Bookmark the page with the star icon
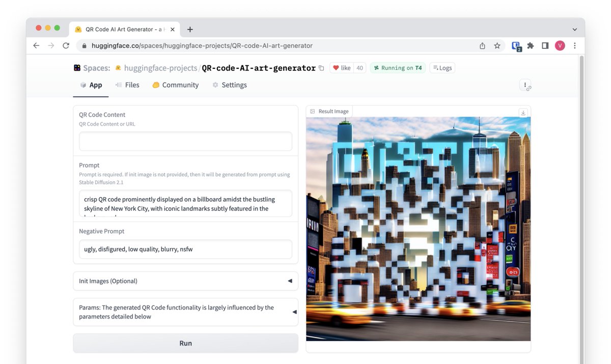The height and width of the screenshot is (364, 611). 497,45
